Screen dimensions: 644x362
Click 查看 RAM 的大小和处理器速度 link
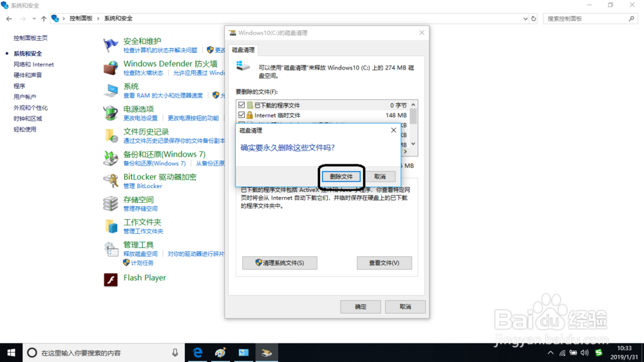pyautogui.click(x=163, y=95)
